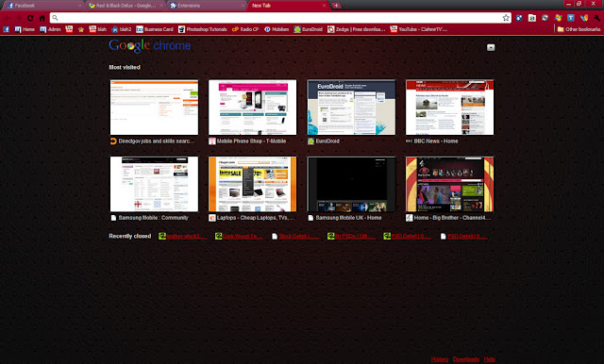Screen dimensions: 604x364
Task: Bookmark this page with the star icon
Action: [x=506, y=18]
